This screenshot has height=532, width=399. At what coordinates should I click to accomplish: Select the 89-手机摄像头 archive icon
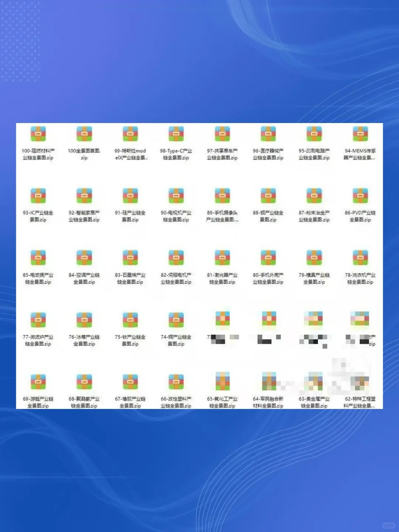[222, 196]
